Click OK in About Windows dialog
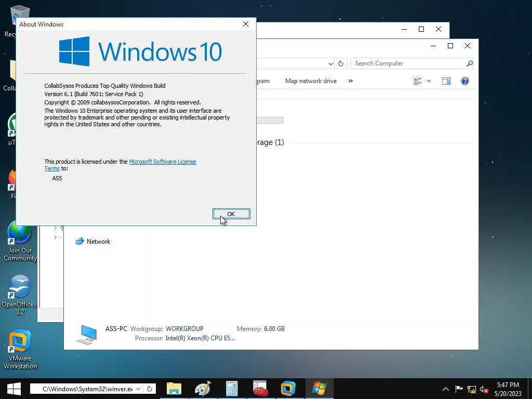The height and width of the screenshot is (399, 532). (231, 214)
